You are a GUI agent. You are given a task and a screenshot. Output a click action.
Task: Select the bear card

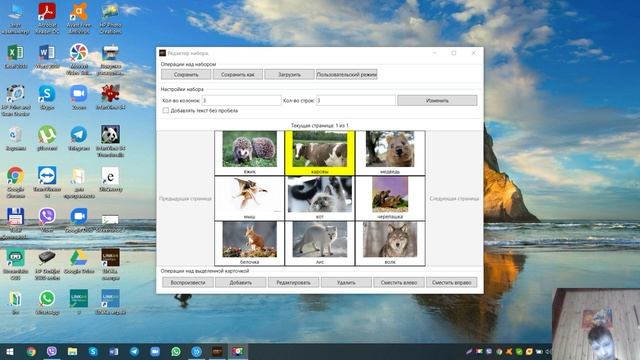point(390,153)
